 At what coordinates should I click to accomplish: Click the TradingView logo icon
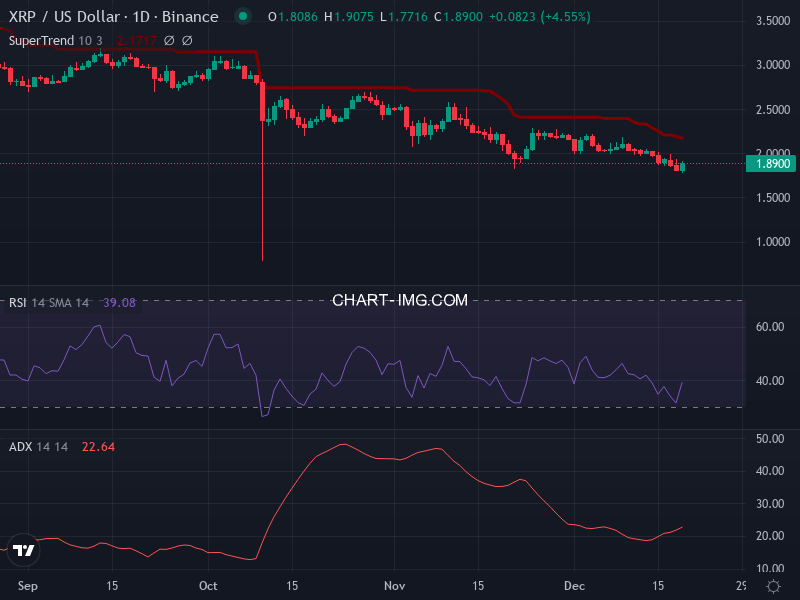(25, 548)
